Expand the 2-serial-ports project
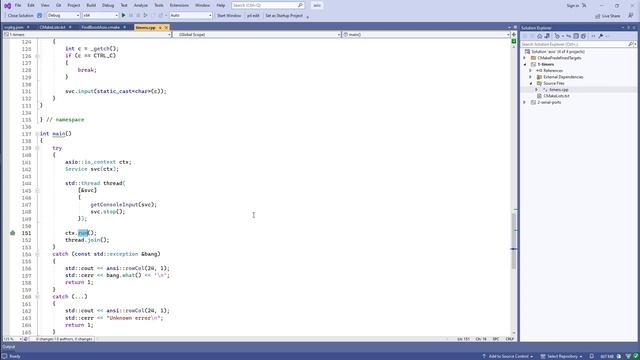The width and height of the screenshot is (640, 360). coord(525,102)
